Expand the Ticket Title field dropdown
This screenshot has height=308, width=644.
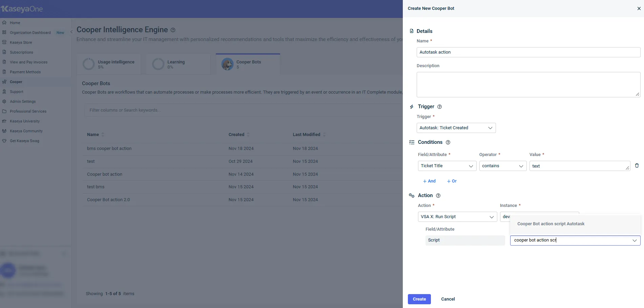(447, 166)
